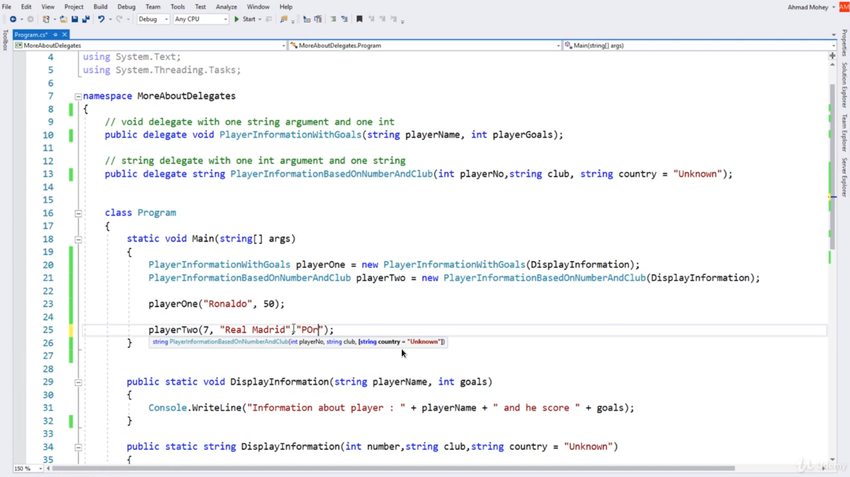
Task: Open the Solution Explorer side tab
Action: click(844, 85)
